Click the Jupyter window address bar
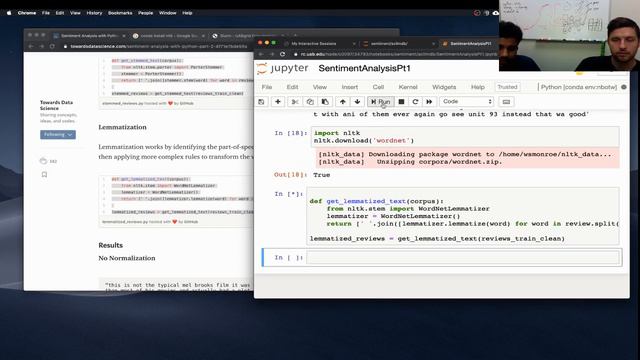 point(395,54)
